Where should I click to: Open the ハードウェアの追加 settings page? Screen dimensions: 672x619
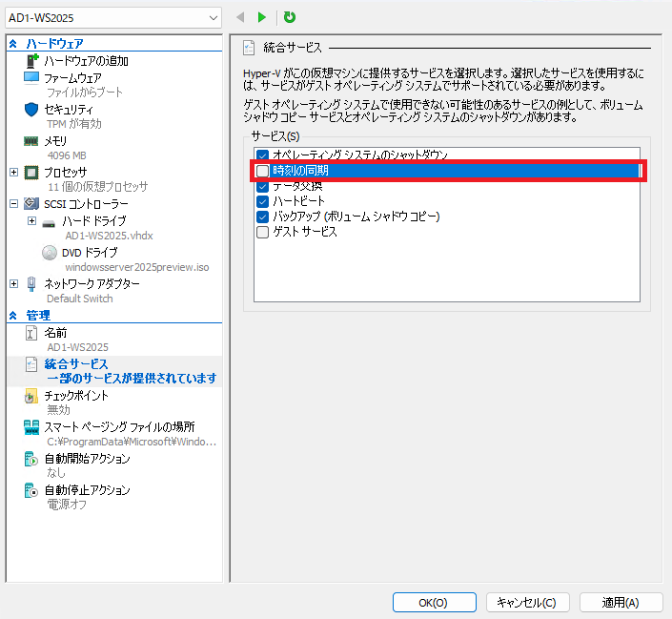(86, 61)
